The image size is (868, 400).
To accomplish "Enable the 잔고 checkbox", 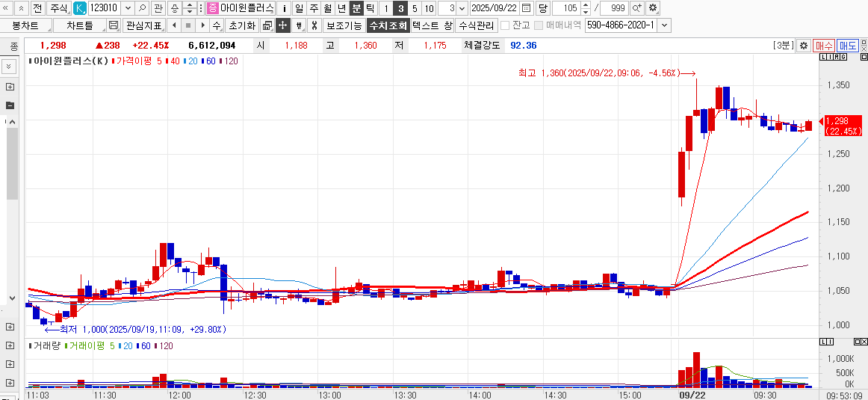I will [505, 25].
